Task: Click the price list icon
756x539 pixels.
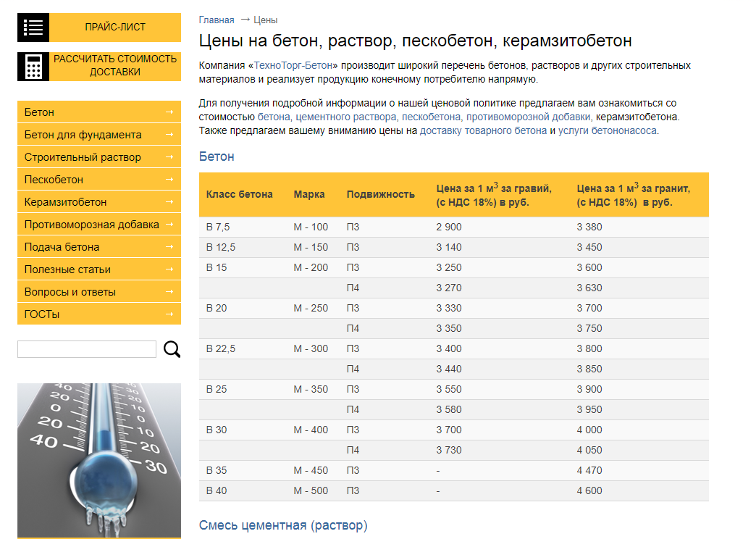Action: tap(33, 28)
